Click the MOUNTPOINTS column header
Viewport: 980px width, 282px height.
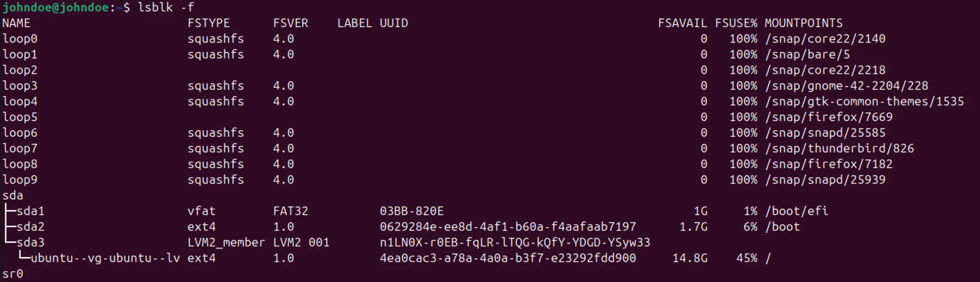pos(804,23)
